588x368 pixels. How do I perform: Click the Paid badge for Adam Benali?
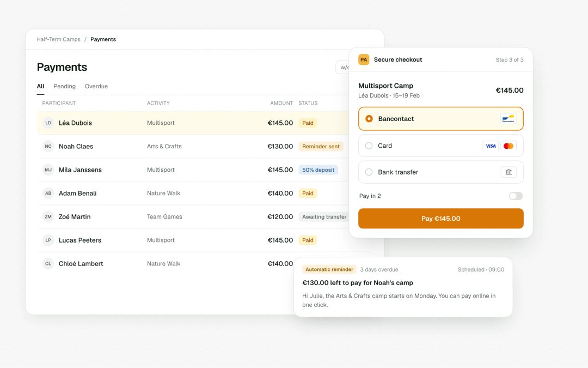point(308,194)
